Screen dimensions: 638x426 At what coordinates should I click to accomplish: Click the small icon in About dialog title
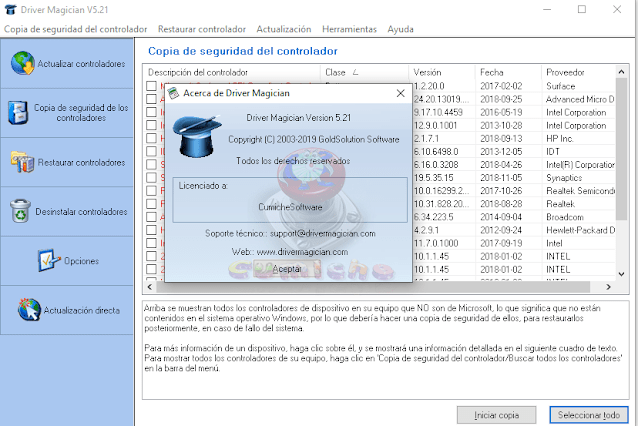[x=174, y=93]
